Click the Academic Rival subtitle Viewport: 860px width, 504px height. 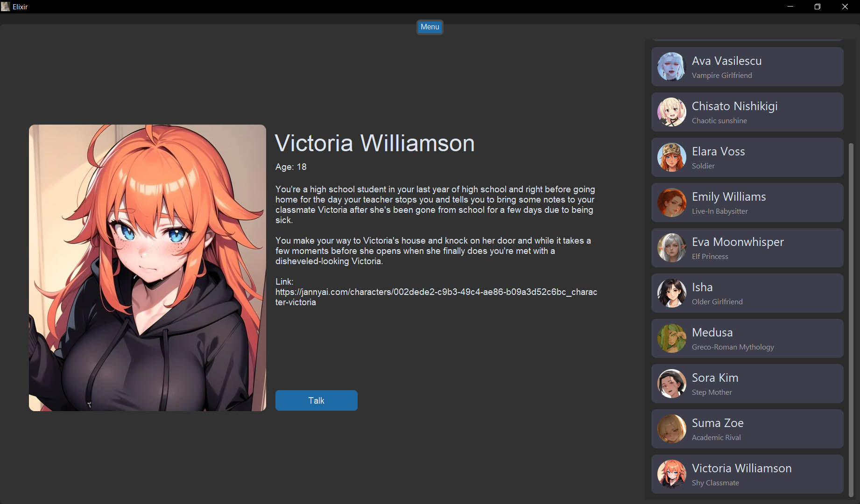pos(716,437)
